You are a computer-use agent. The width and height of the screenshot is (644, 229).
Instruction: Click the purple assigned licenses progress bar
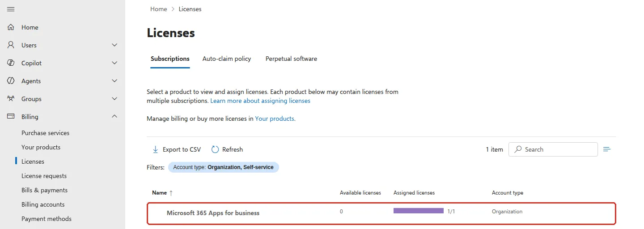pos(419,211)
